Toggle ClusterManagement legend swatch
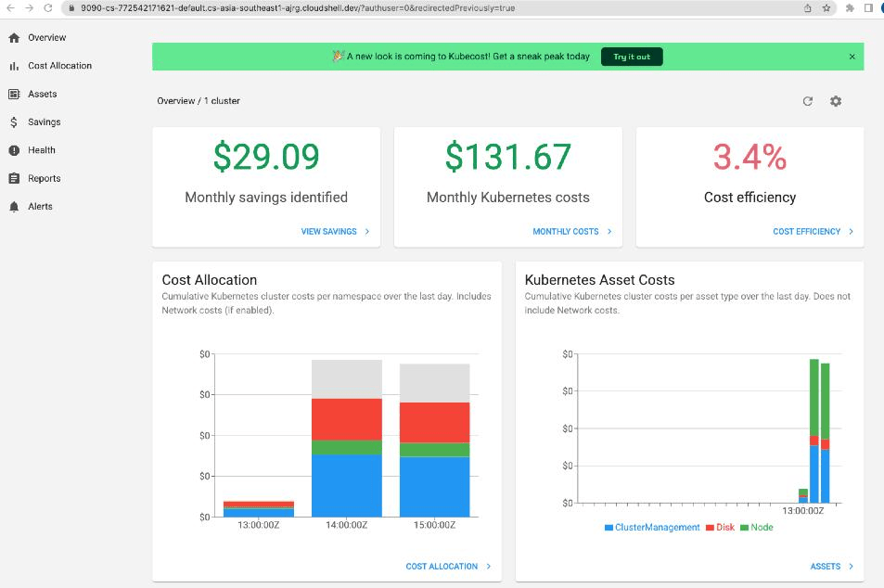The width and height of the screenshot is (884, 588). 609,528
